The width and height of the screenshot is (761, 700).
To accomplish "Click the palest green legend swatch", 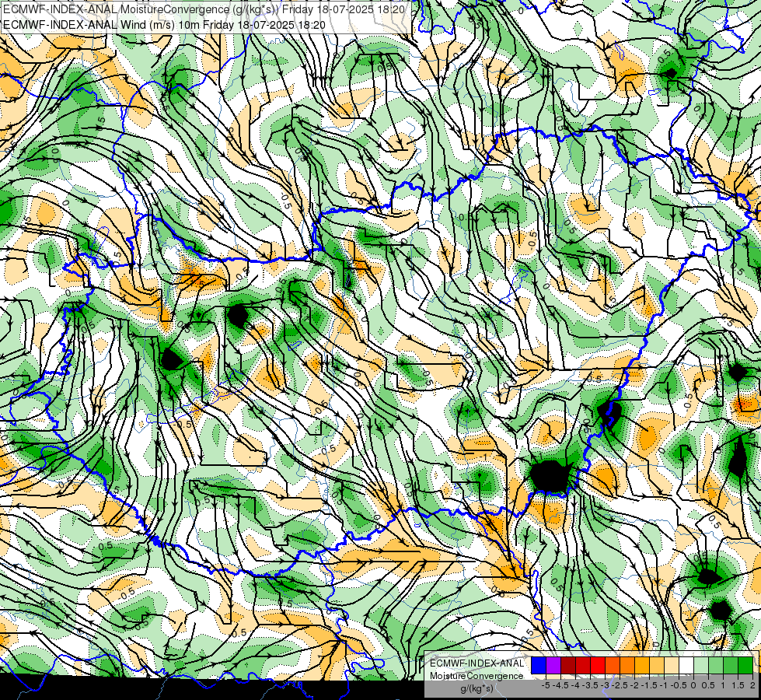I will pos(701,665).
